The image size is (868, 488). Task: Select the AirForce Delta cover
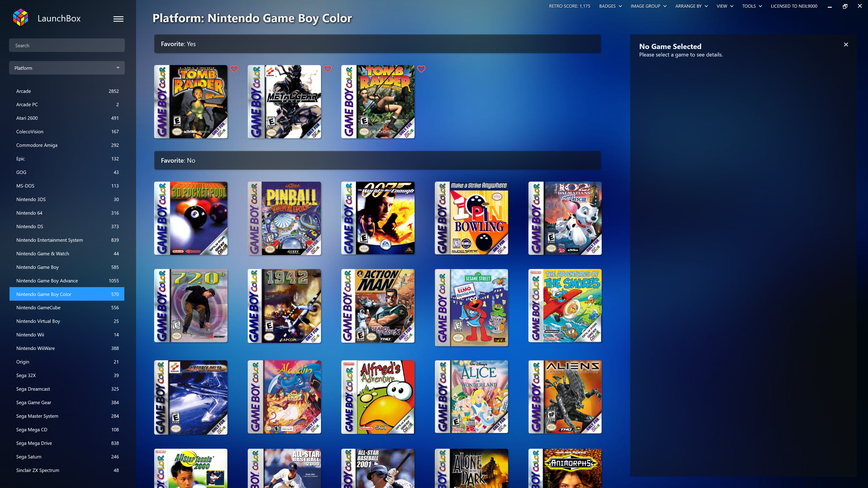click(191, 397)
